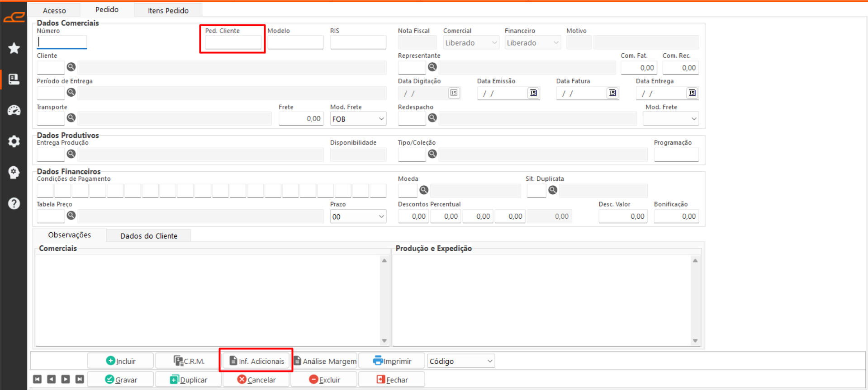The height and width of the screenshot is (390, 868).
Task: Switch to the Itens Pedido tab
Action: 168,10
